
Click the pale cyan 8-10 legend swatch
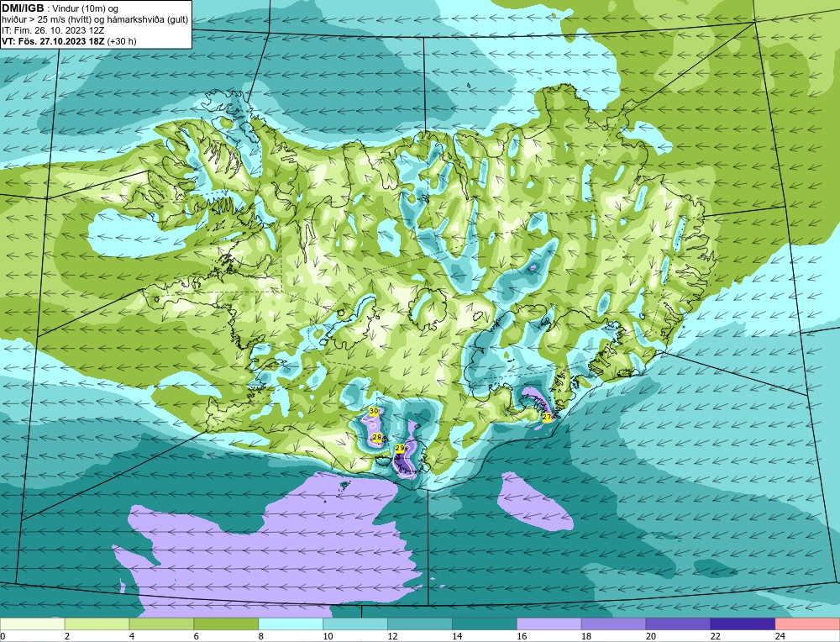pos(291,624)
